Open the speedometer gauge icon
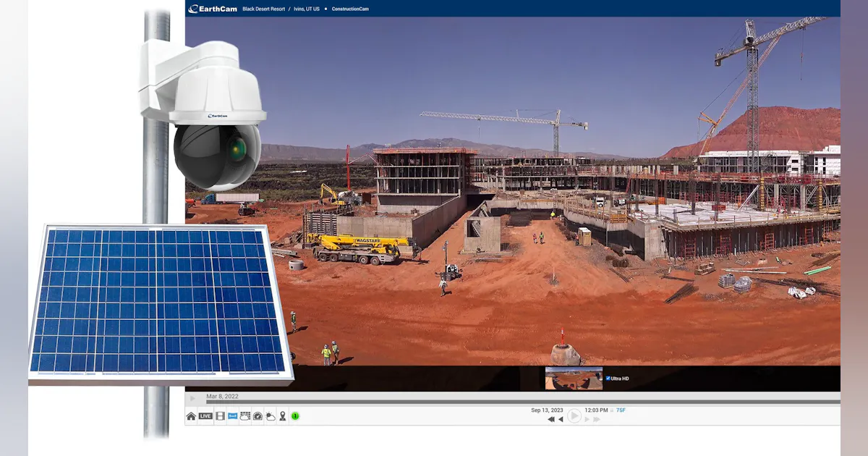 258,416
